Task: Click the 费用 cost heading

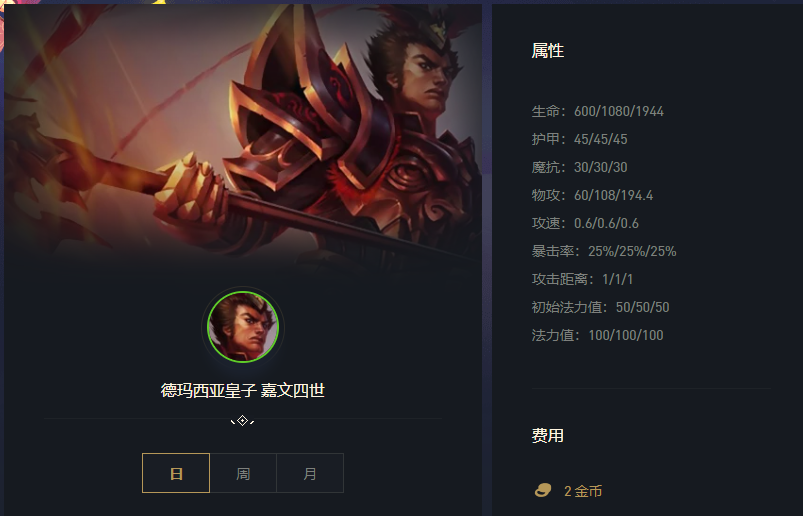Action: pos(547,436)
